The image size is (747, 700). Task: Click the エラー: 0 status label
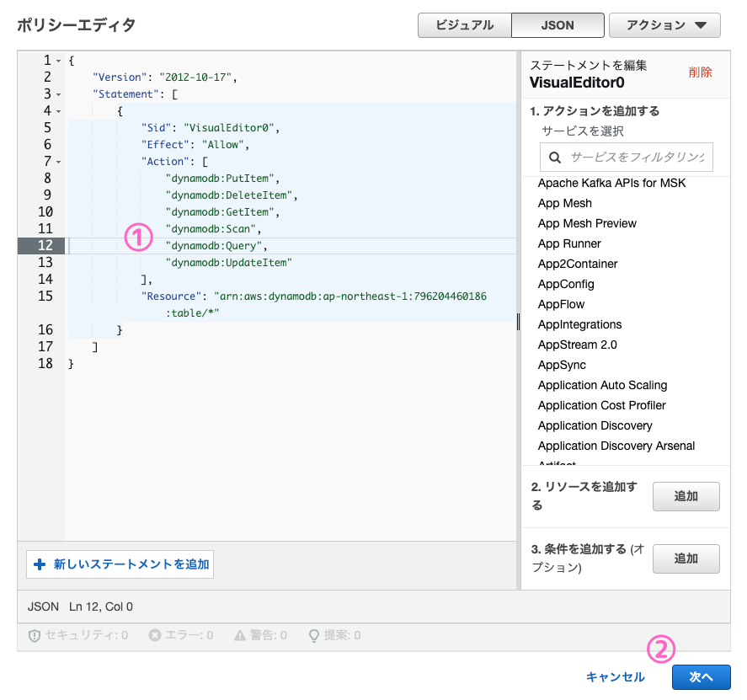click(189, 635)
